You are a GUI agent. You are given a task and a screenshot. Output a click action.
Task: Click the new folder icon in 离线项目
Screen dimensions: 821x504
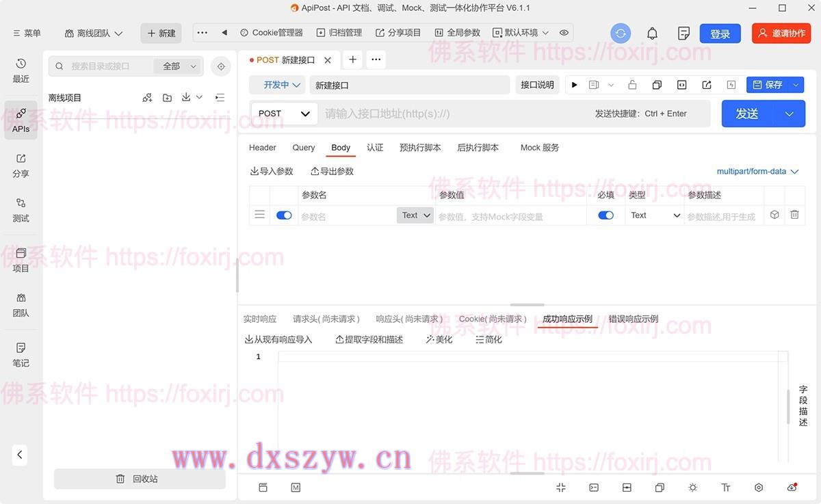coord(167,98)
